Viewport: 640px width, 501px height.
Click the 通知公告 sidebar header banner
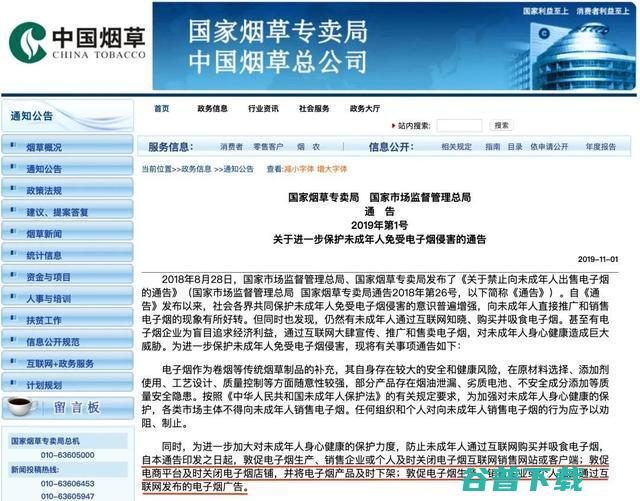pos(67,116)
